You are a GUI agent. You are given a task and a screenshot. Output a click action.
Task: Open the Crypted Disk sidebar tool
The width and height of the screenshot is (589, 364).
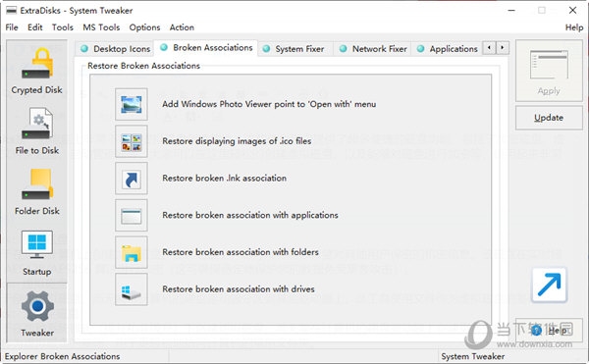[36, 71]
